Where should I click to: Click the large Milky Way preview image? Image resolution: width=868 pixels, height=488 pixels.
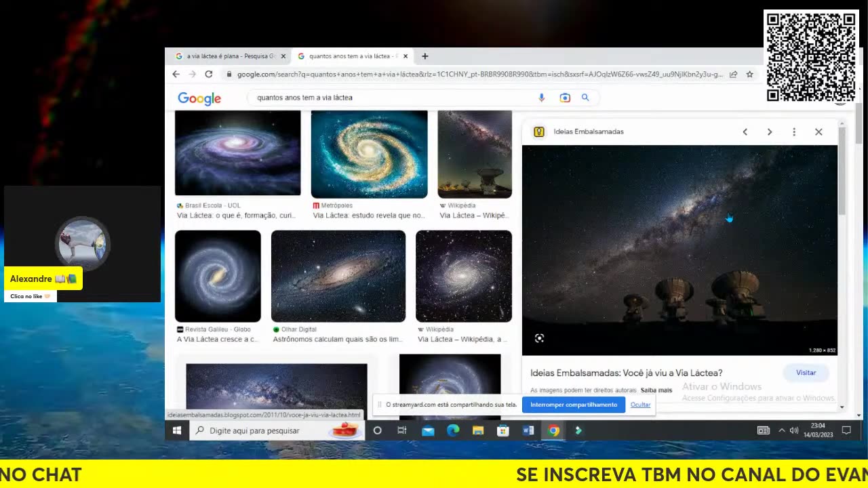coord(679,250)
